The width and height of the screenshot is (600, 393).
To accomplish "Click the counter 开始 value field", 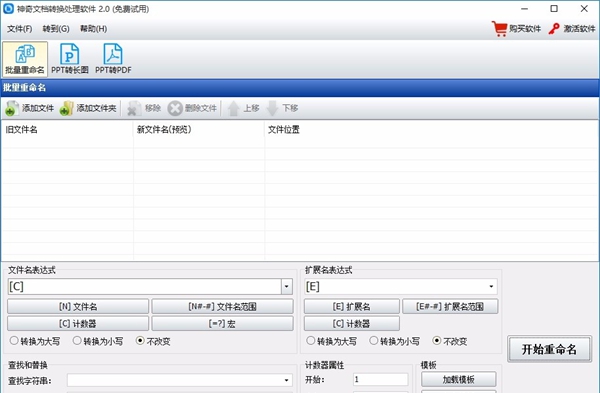I will (380, 380).
